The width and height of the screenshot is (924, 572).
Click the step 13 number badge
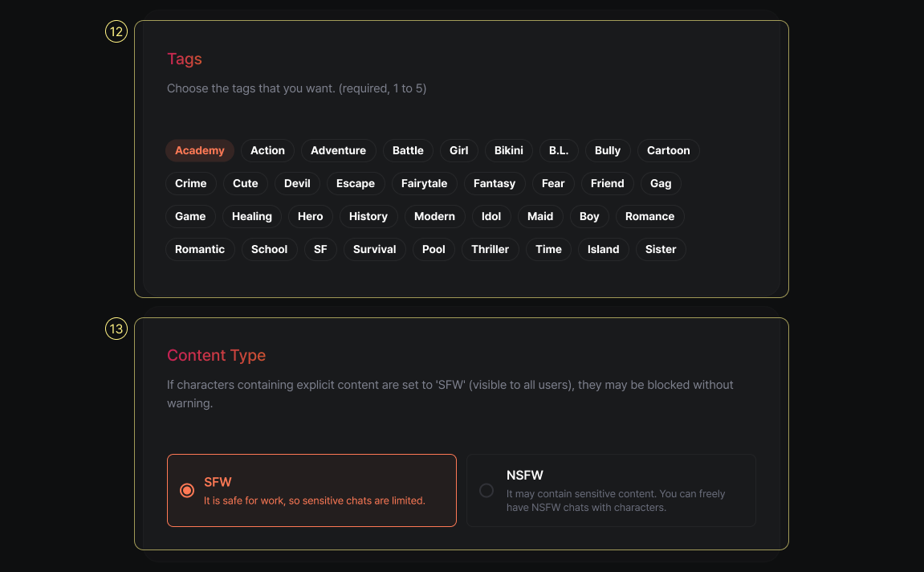116,329
